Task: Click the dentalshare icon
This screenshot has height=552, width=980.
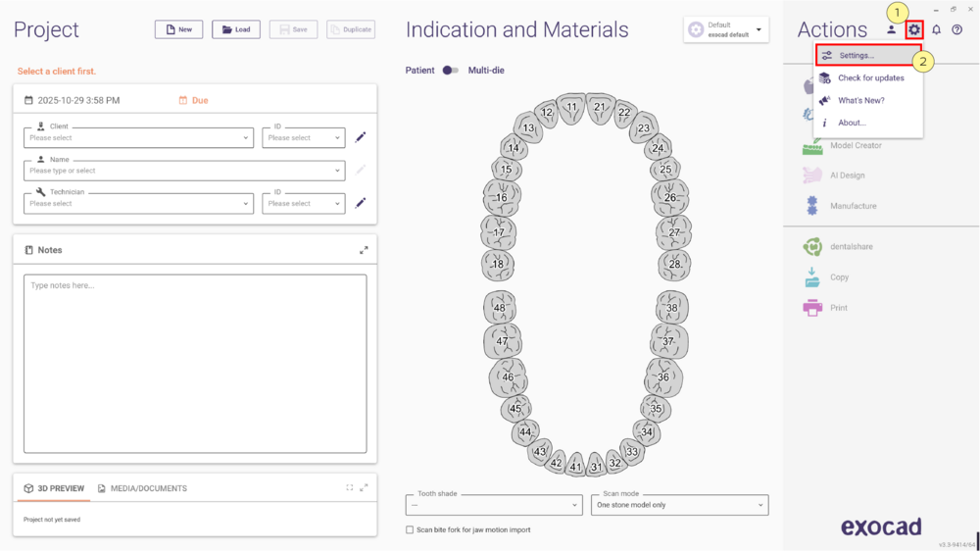Action: [811, 246]
